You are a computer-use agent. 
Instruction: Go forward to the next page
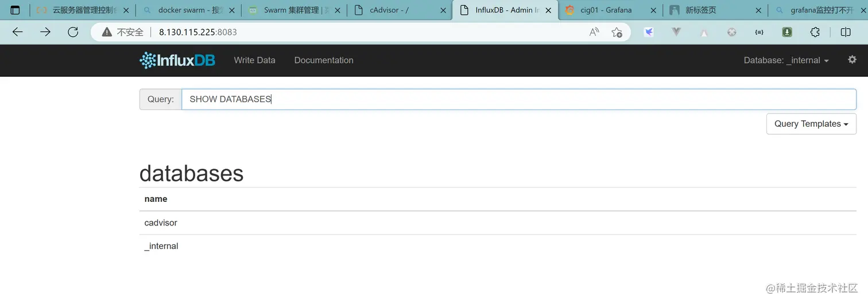(45, 32)
